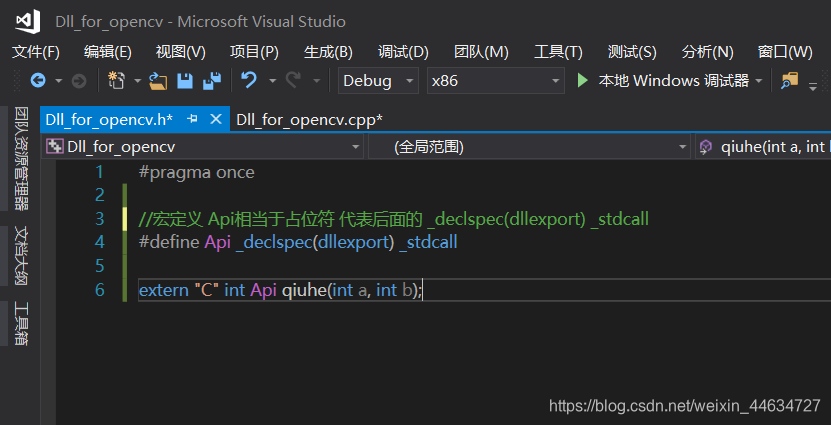Screen dimensions: 831x425
Task: Open the 团队(M) menu
Action: pos(481,51)
